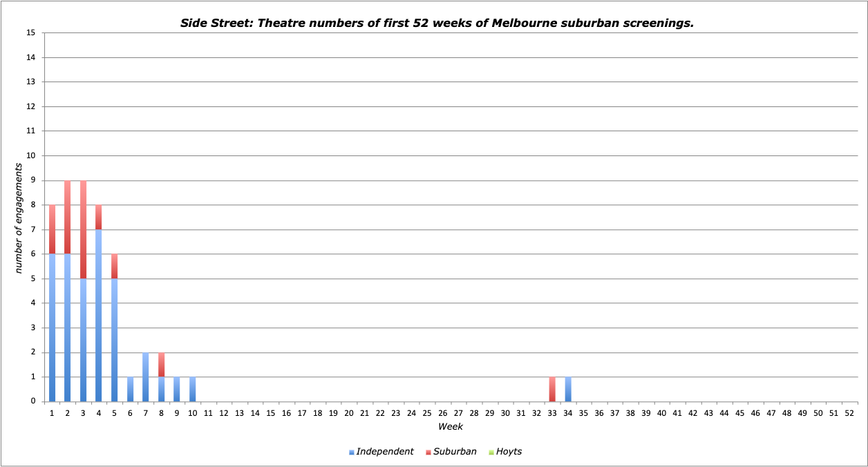This screenshot has height=467, width=868.
Task: Click the blue segment of week 4 bar
Action: point(99,315)
